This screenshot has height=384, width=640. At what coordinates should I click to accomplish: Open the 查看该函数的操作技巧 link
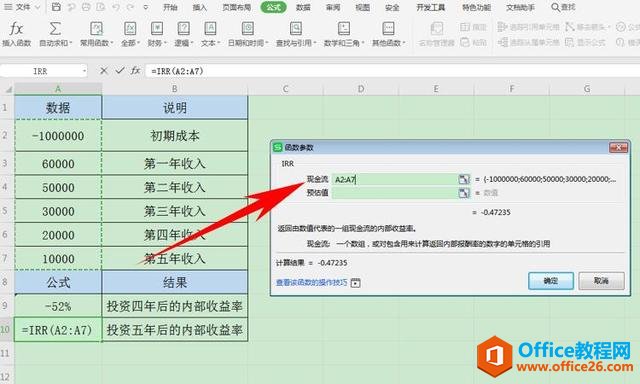tap(311, 282)
